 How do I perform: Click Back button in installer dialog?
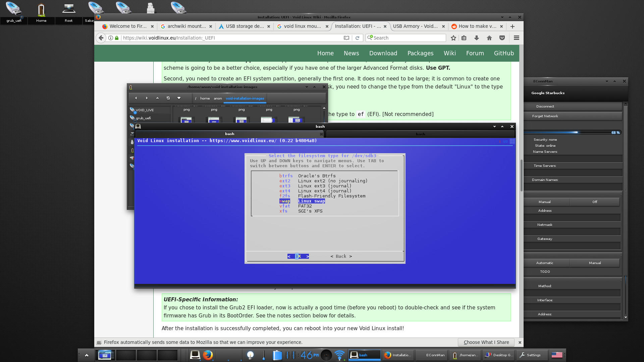[x=341, y=256]
